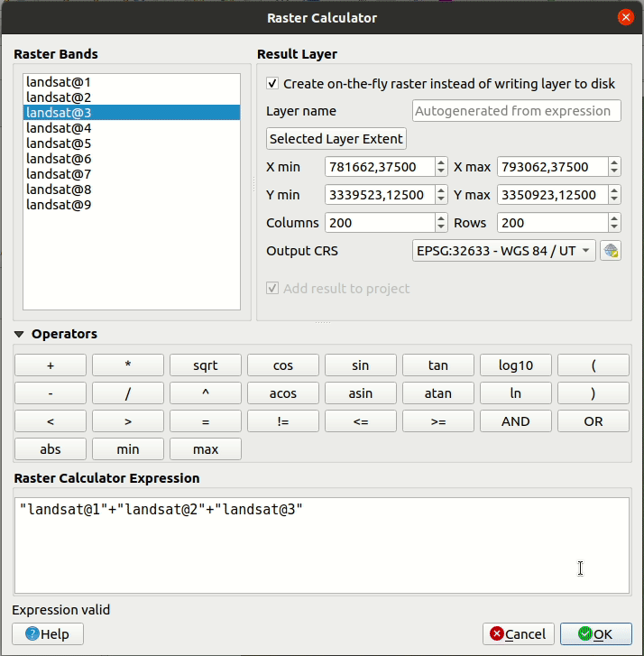Insert the sqrt operator
This screenshot has height=656, width=644.
coord(206,365)
